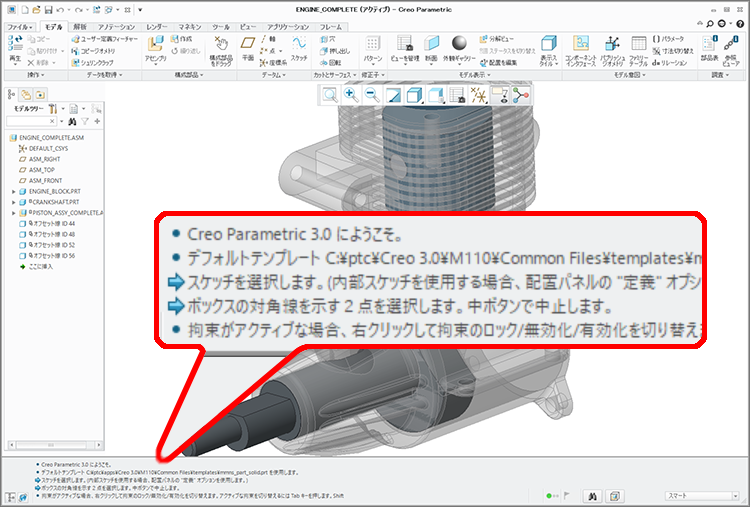Image resolution: width=750 pixels, height=507 pixels.
Task: Open the 解析 ribbon tab
Action: [x=80, y=25]
